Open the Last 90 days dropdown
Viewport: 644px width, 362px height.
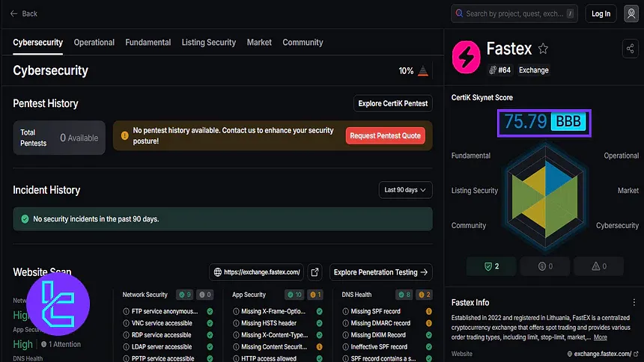pos(405,190)
